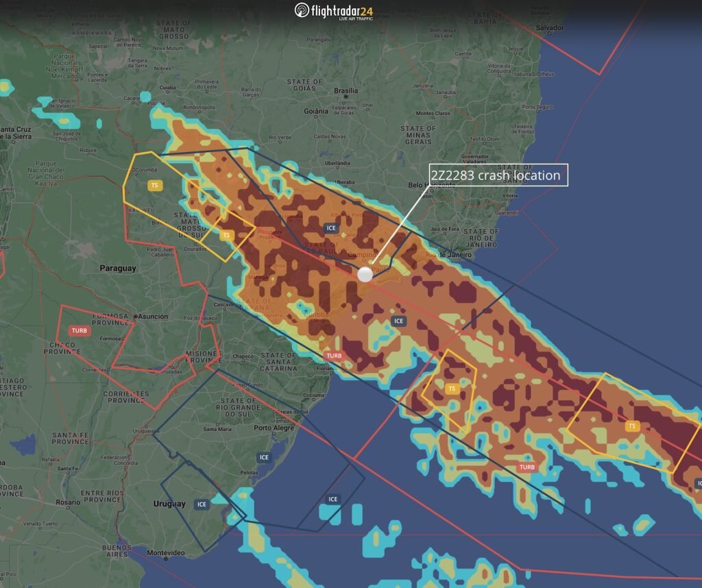Click the ICE badge over Uruguay
The height and width of the screenshot is (588, 702).
pos(201,504)
